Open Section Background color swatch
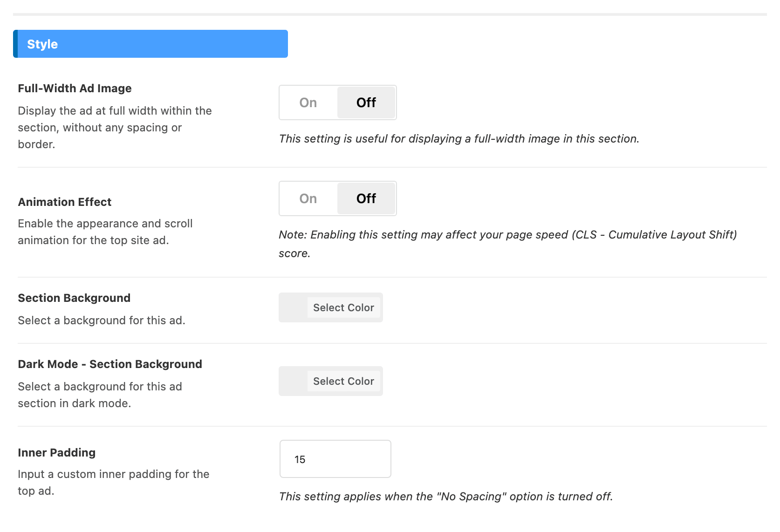 coord(293,307)
